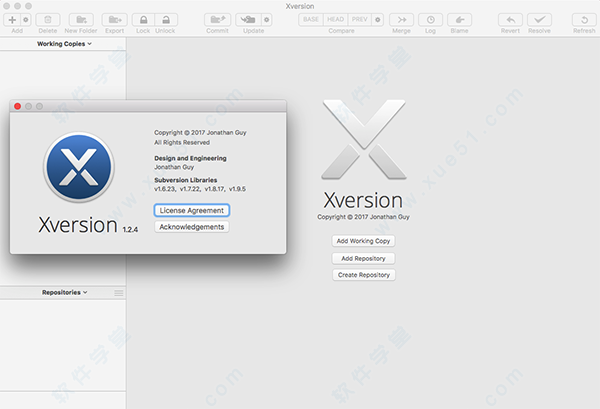Click Create Repository button
Image resolution: width=600 pixels, height=409 pixels.
coord(364,275)
